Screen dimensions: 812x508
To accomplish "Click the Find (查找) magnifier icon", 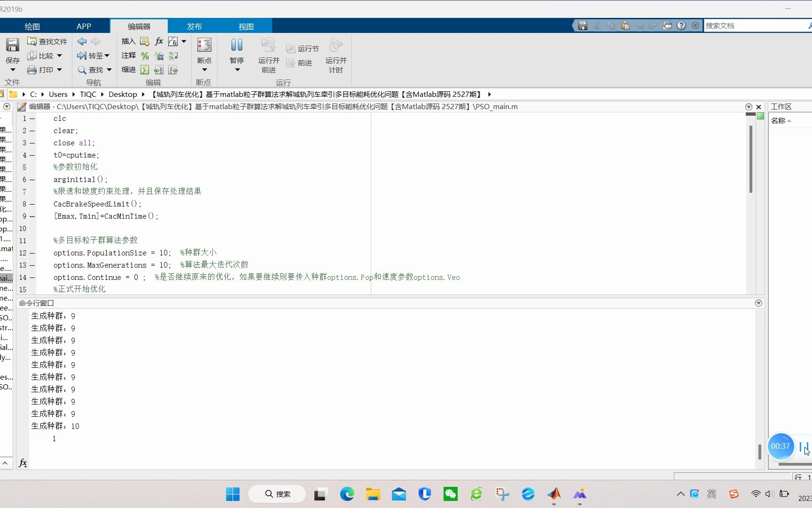I will [x=82, y=70].
